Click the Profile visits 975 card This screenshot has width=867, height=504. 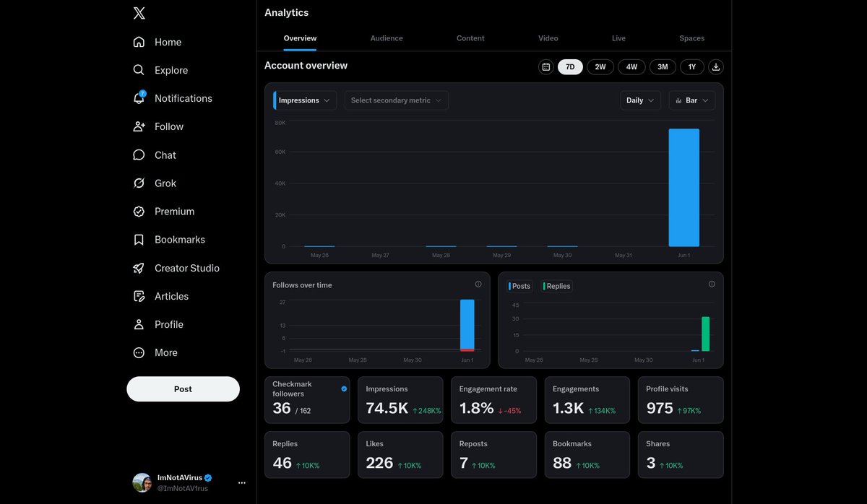(681, 400)
